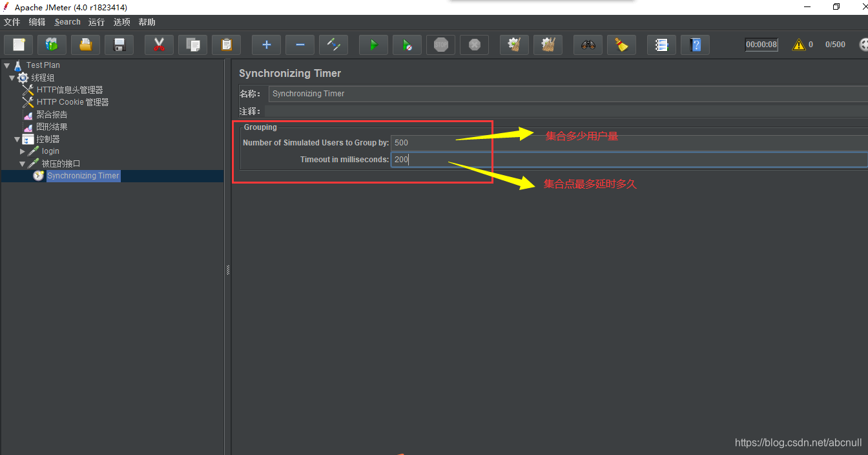This screenshot has width=868, height=455.
Task: Select 控制器 in the tree
Action: click(48, 139)
